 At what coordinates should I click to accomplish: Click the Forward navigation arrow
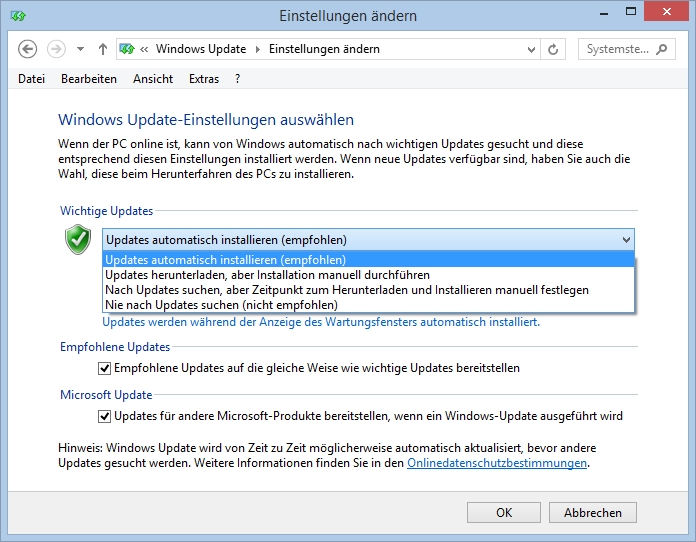[x=56, y=49]
